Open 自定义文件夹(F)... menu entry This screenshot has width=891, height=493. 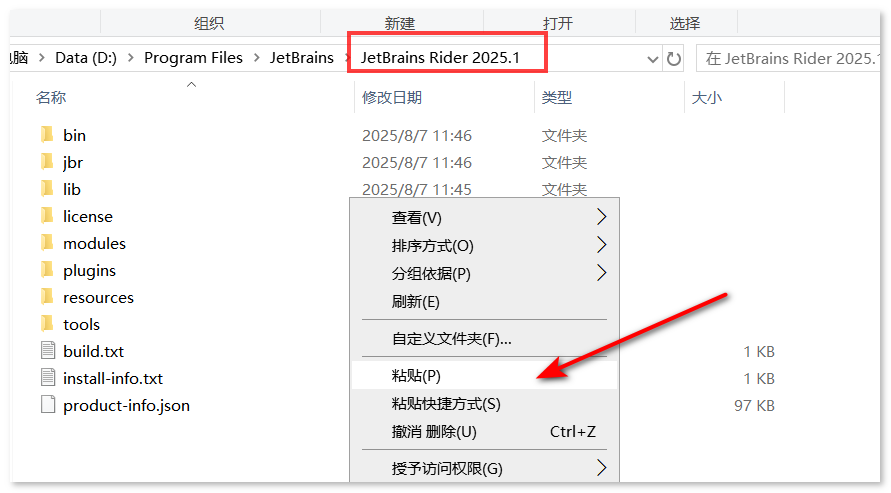pos(485,339)
